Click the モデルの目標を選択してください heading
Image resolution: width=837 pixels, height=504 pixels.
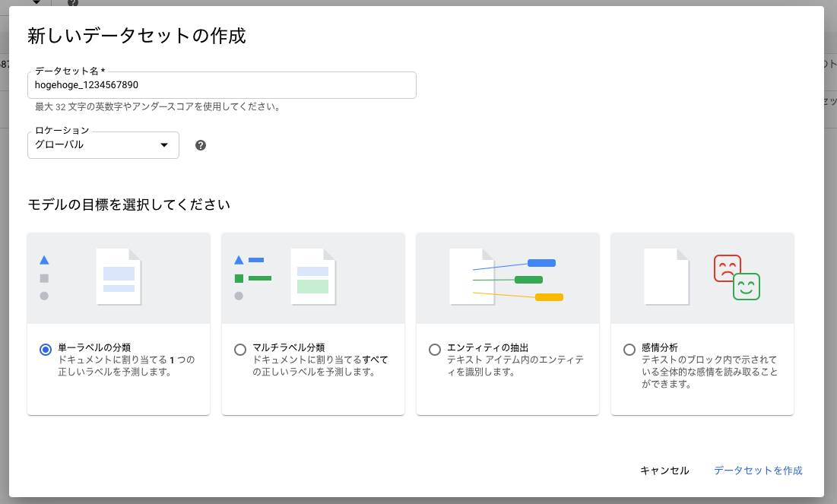click(128, 204)
